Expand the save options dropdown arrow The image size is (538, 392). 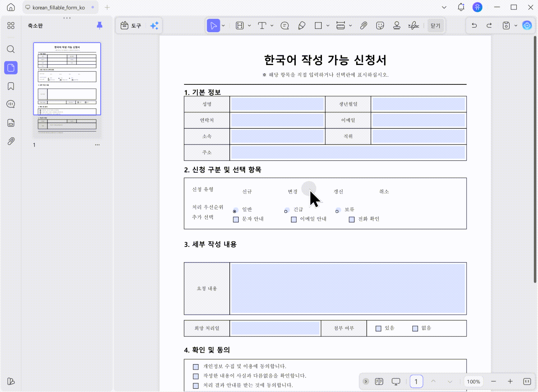click(x=516, y=25)
